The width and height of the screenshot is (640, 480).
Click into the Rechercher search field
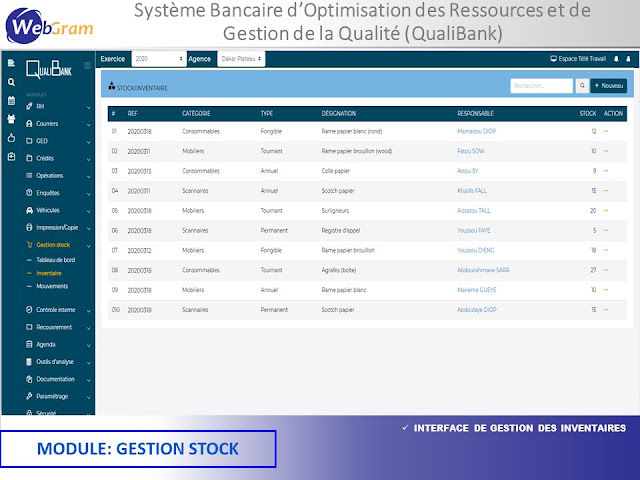coord(542,86)
